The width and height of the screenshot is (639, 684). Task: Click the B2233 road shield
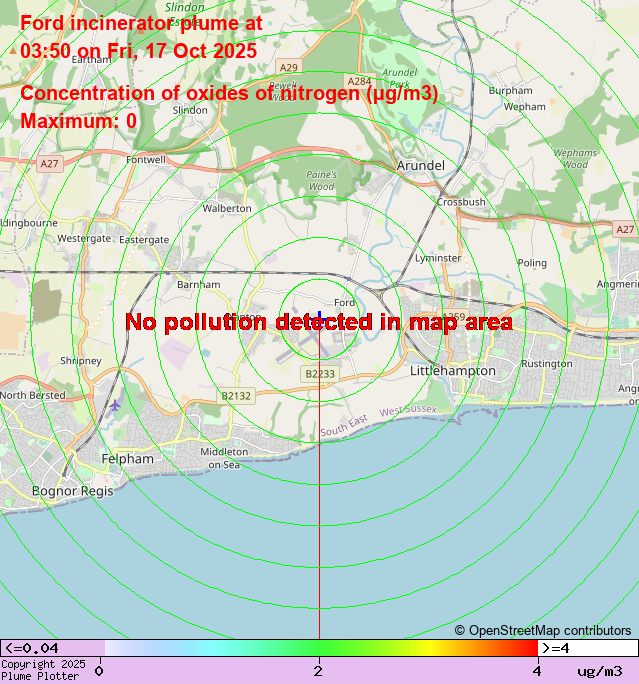point(319,373)
